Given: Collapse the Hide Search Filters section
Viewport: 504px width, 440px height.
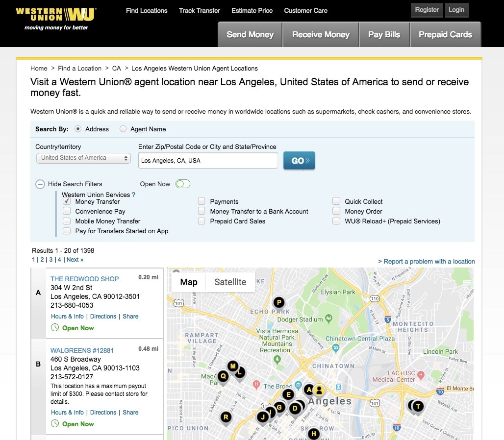Looking at the screenshot, I should (40, 184).
